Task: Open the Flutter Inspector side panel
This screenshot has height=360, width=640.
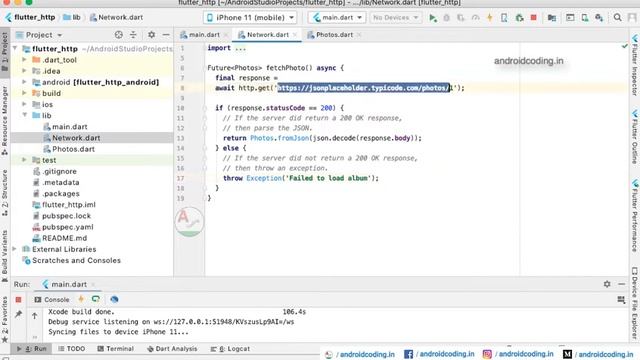Action: tap(635, 65)
